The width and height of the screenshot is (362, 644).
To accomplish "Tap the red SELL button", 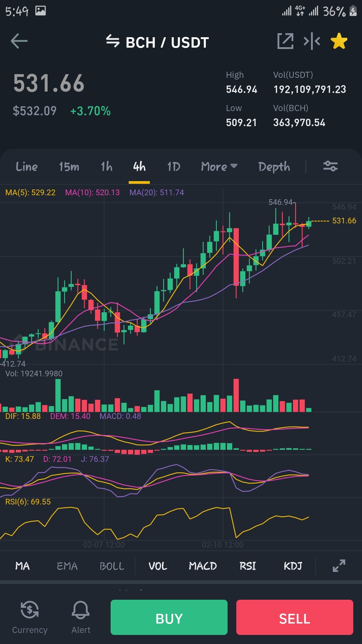I will 295,617.
